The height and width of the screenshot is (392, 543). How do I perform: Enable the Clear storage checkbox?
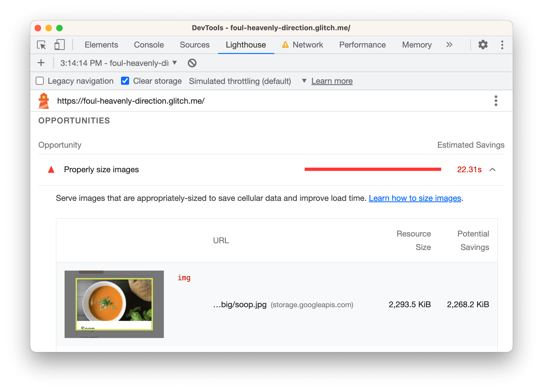pyautogui.click(x=125, y=81)
